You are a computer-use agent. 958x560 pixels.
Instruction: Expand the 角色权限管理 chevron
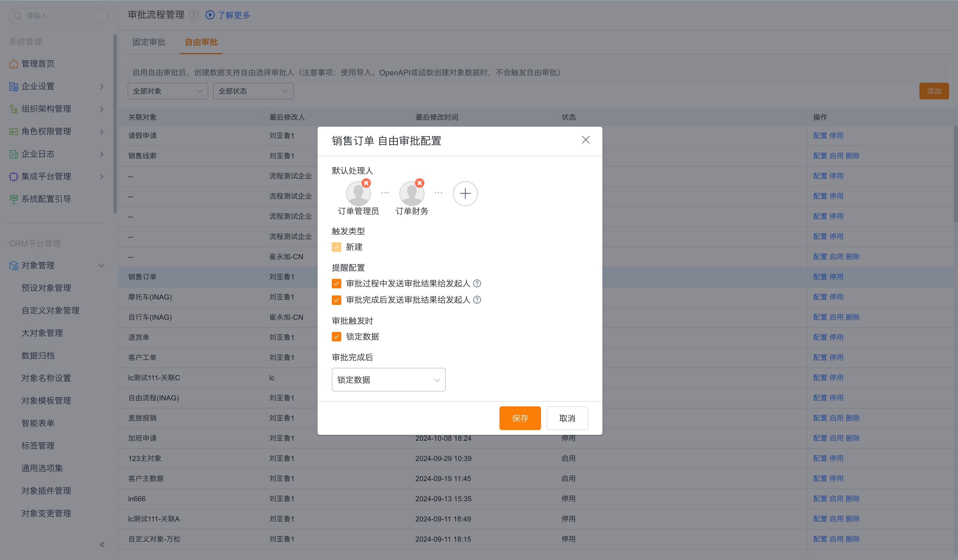[101, 131]
